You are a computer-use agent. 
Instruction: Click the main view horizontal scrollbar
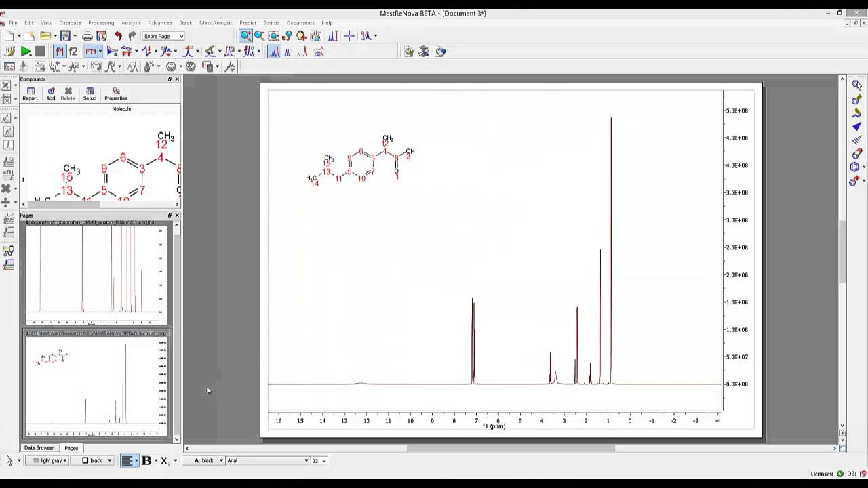(510, 448)
